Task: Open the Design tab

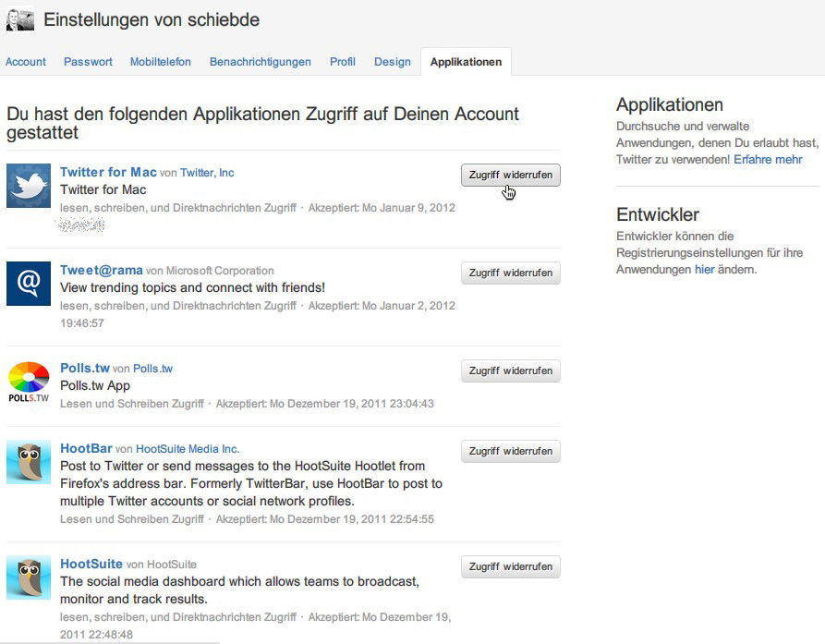Action: pyautogui.click(x=393, y=62)
